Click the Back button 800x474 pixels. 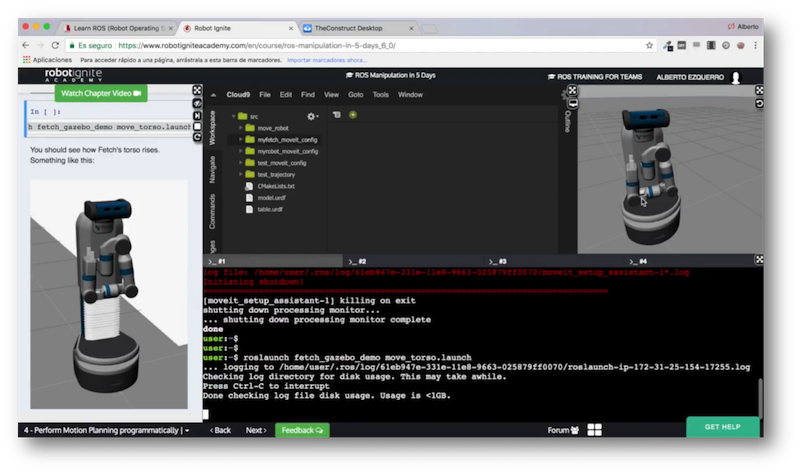coord(220,430)
